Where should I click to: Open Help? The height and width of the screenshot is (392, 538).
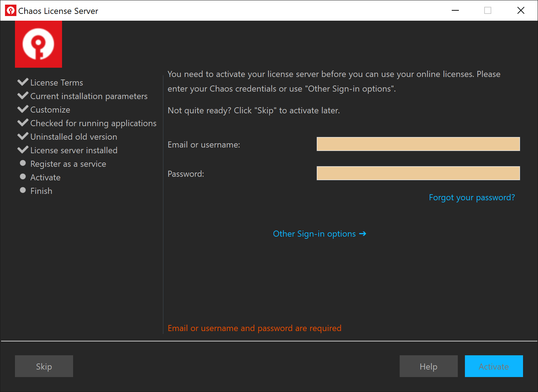point(428,366)
